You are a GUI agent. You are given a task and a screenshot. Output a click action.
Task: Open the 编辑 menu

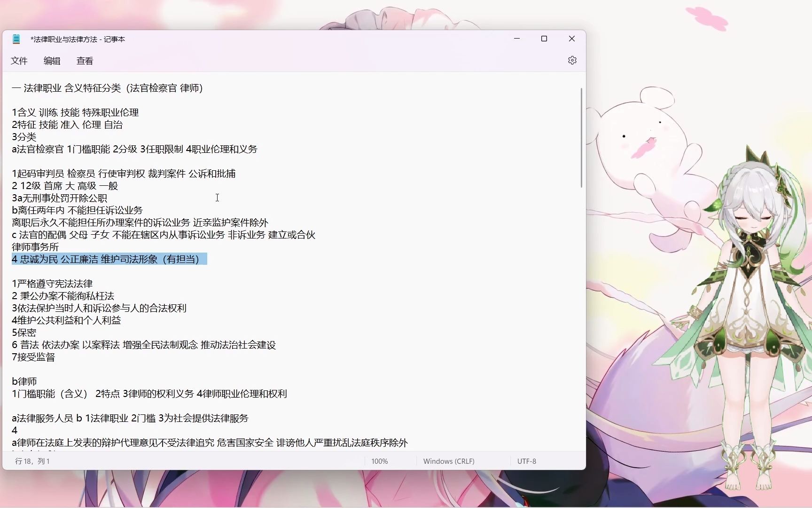tap(52, 61)
